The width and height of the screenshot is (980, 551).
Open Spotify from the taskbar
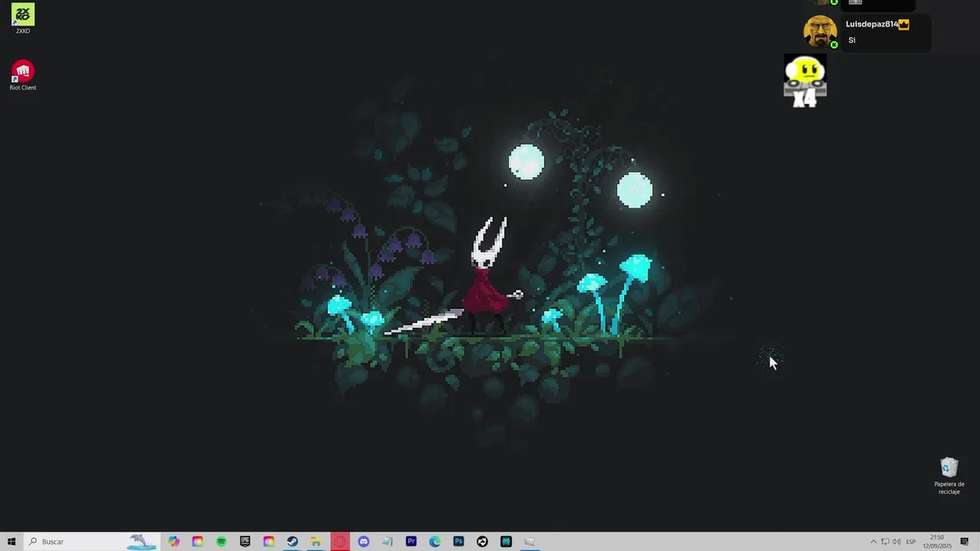coord(221,542)
